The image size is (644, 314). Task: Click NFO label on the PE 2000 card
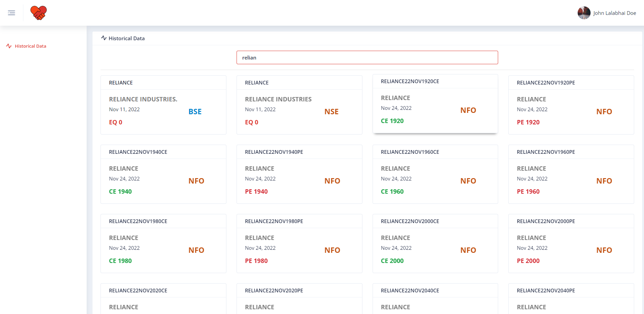[x=604, y=250]
